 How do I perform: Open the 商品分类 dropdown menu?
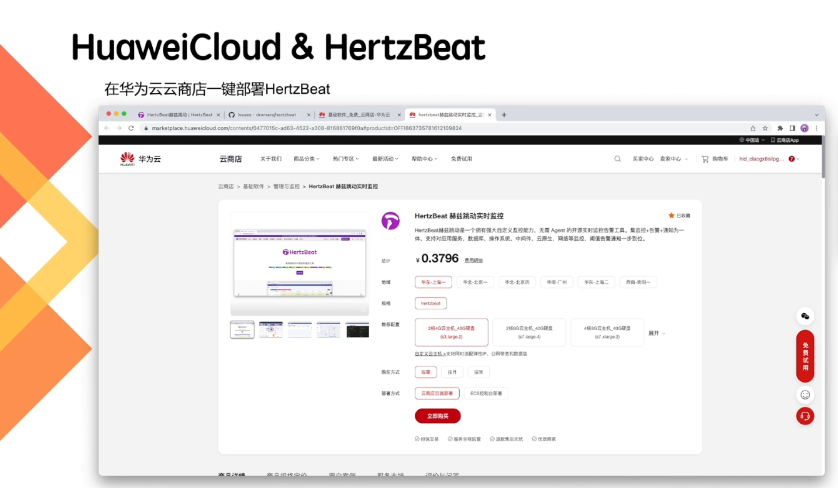(x=306, y=159)
